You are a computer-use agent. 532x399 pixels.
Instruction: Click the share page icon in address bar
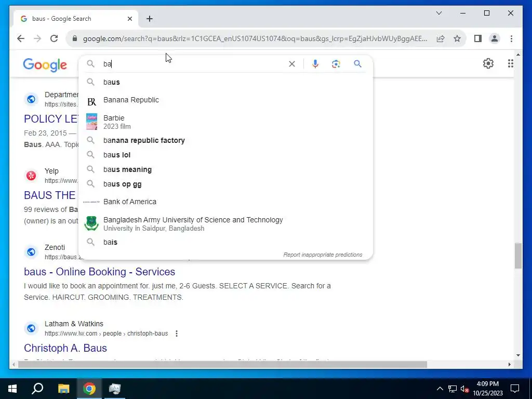point(441,38)
